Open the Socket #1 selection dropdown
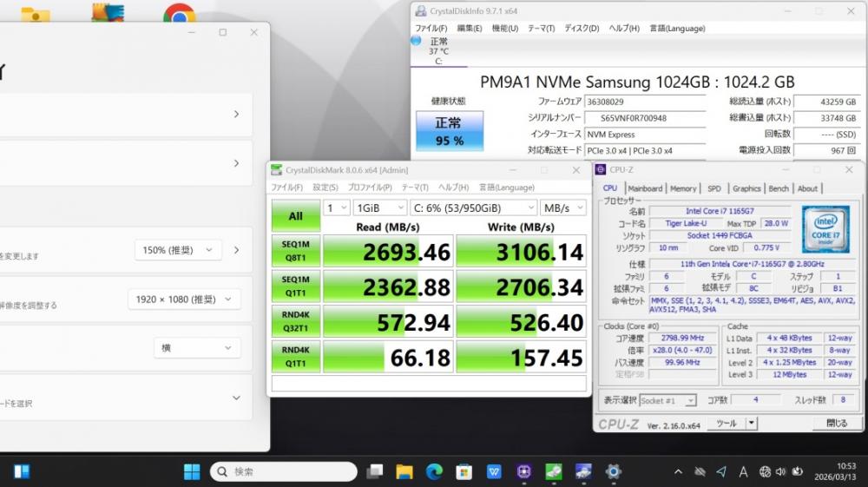868x487 pixels. coord(667,400)
